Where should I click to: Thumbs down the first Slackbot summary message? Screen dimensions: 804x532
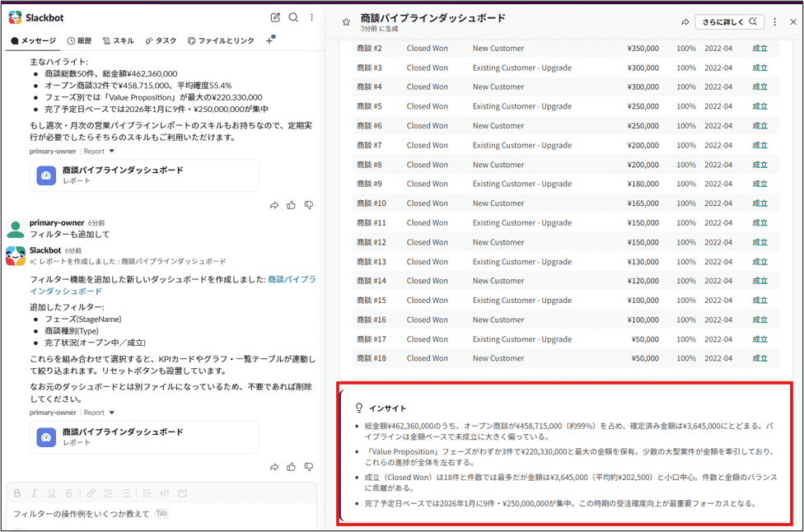(309, 205)
